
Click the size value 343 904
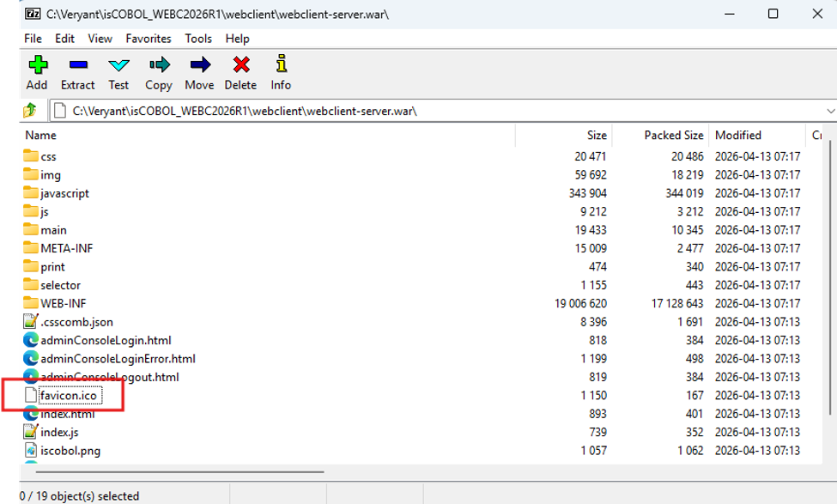588,192
